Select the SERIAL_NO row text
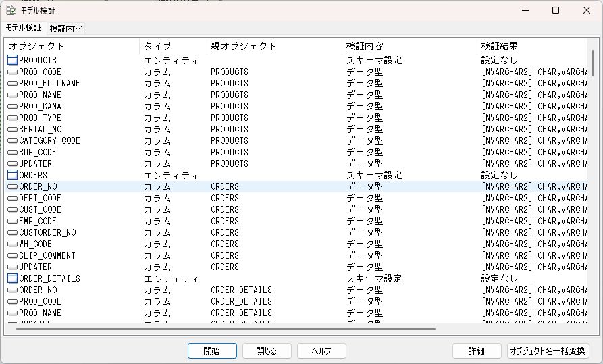603x364 pixels. pos(41,129)
